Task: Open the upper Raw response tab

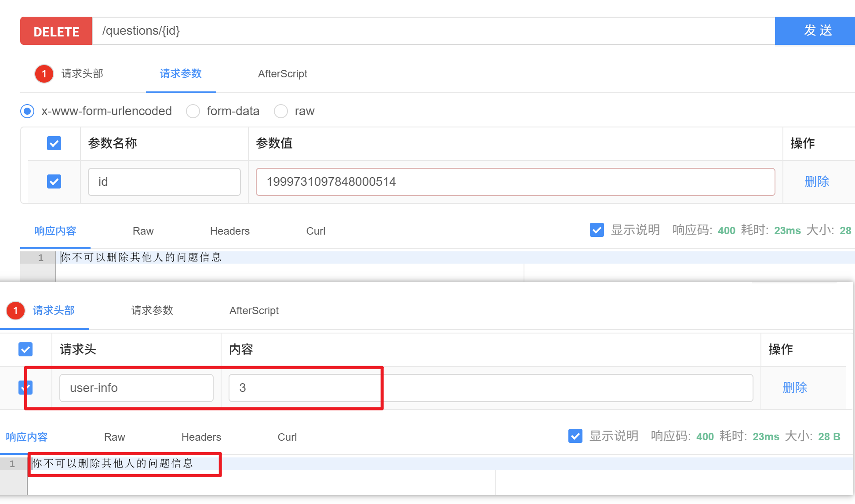Action: coord(143,231)
